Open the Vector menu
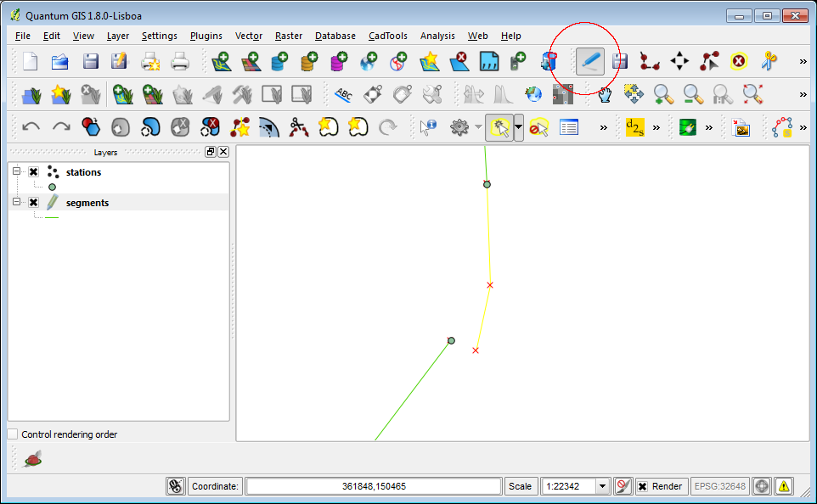This screenshot has width=817, height=504. tap(248, 36)
